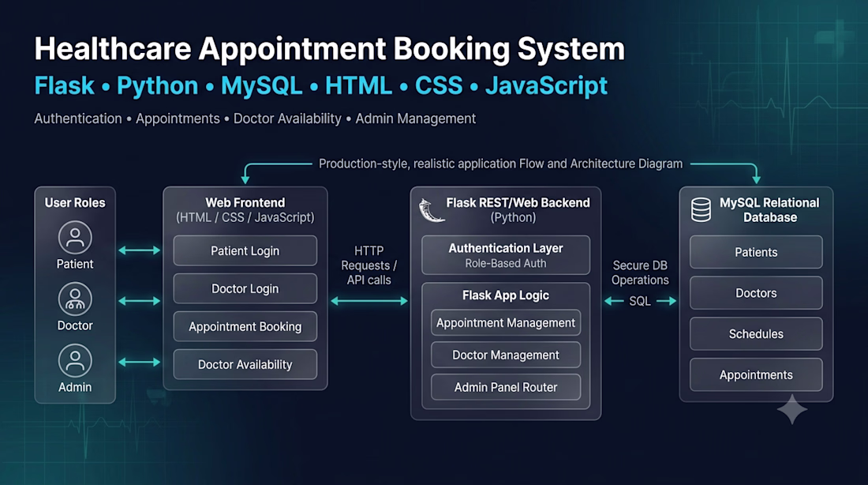Select the "User Roles" heading
This screenshot has width=868, height=485.
point(75,203)
